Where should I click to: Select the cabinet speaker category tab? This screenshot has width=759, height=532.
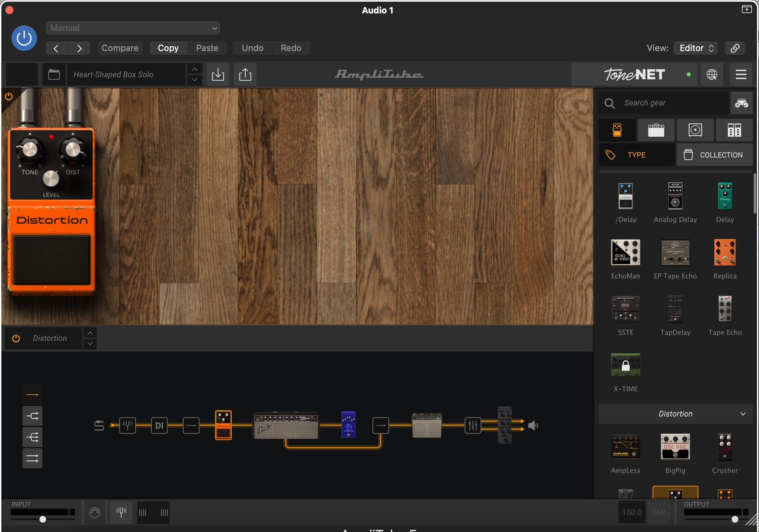pos(695,130)
